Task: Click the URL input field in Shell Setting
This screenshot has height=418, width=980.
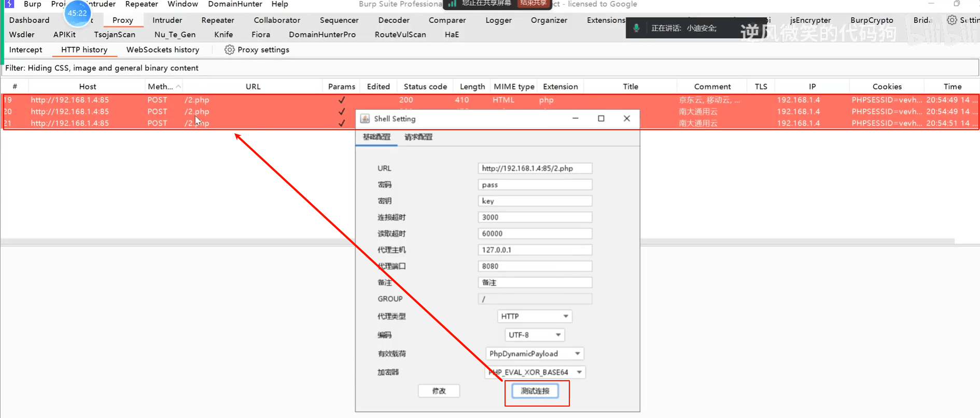Action: click(535, 169)
